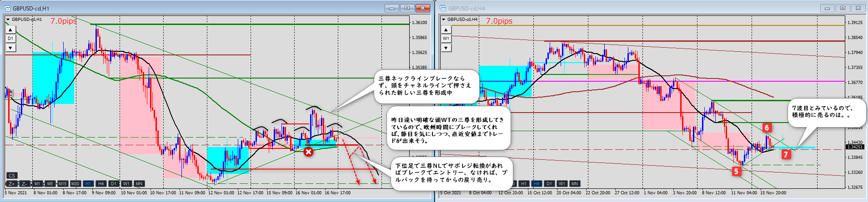Close the GBPUSD-cd,H4 chart window
868x202 pixels.
click(858, 8)
